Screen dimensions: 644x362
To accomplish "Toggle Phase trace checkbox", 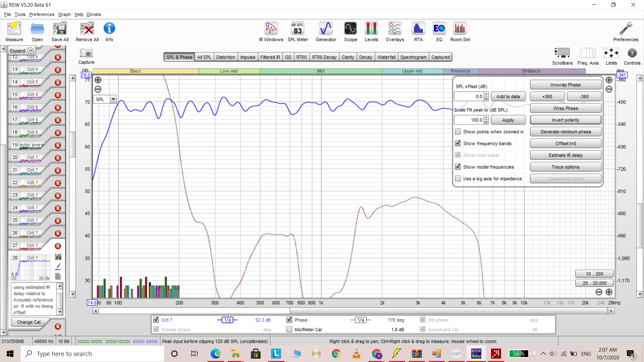I will [x=289, y=319].
